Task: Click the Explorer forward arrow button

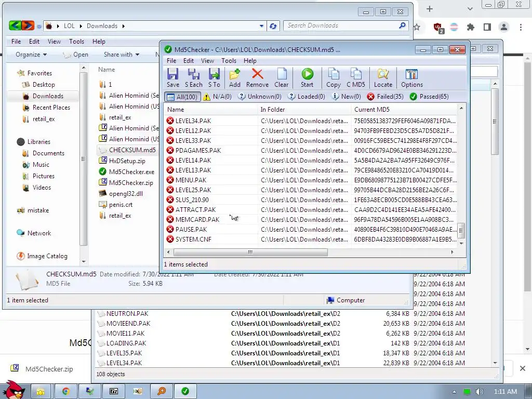Action: point(28,25)
